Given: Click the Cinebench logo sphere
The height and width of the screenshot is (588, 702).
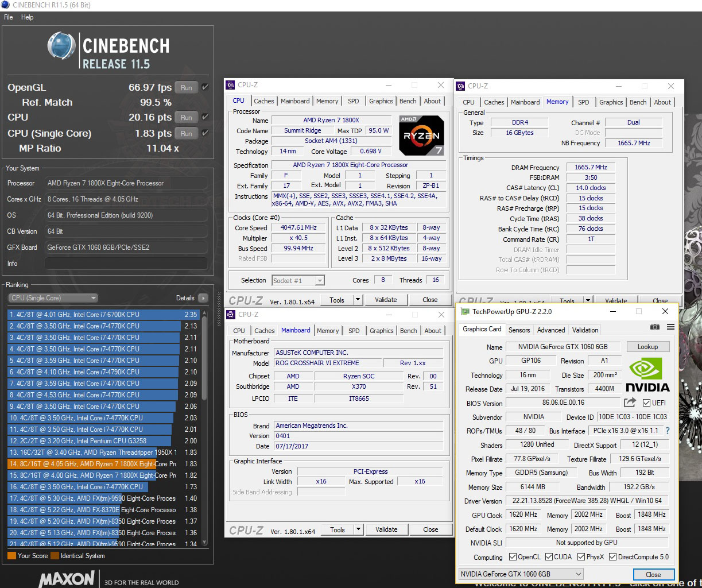Looking at the screenshot, I should pos(61,47).
